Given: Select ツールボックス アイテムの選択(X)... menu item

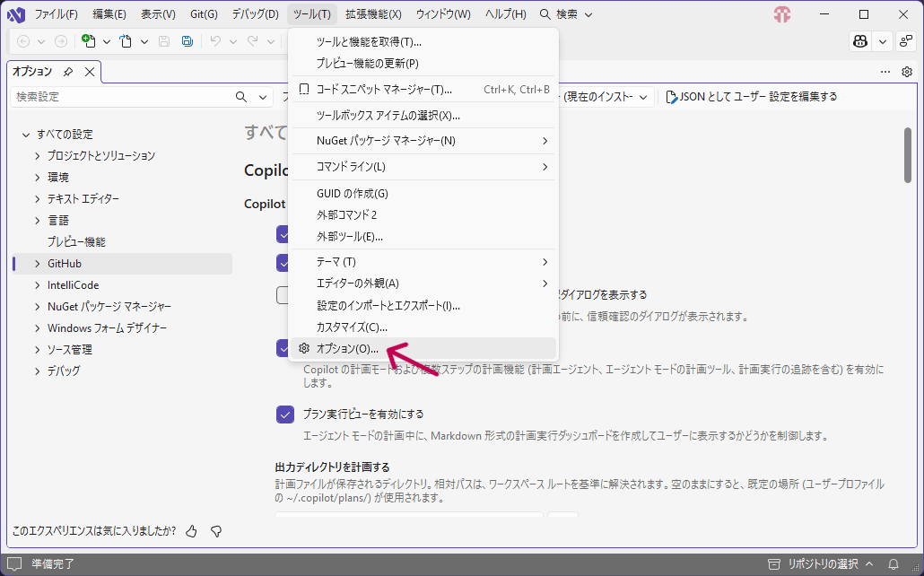Looking at the screenshot, I should 423,116.
